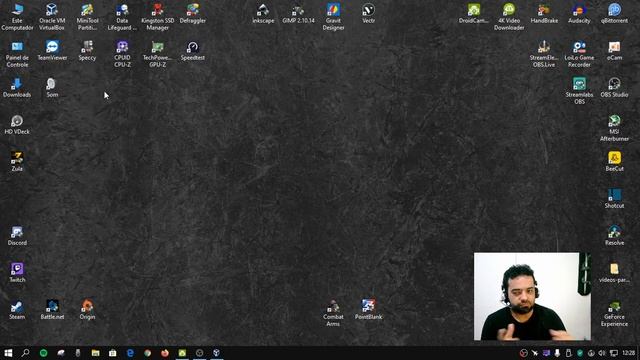Image resolution: width=640 pixels, height=360 pixels.
Task: Open network status in system tray
Action: point(613,353)
